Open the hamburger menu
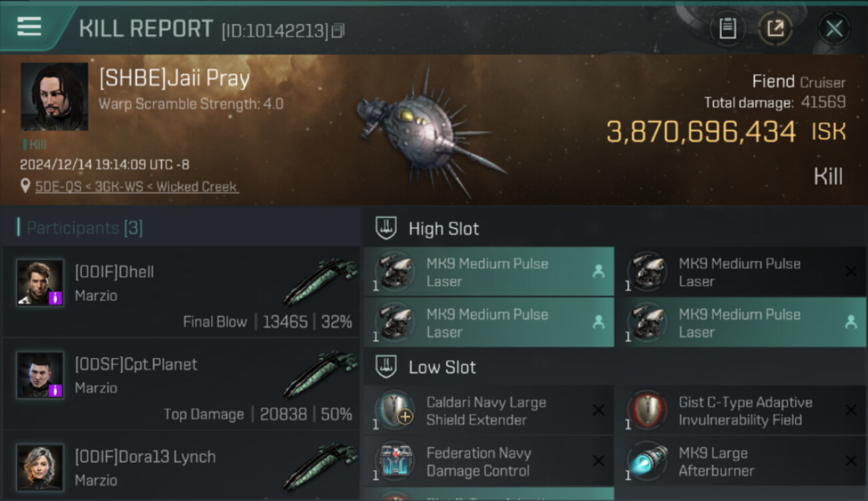Screen dimensions: 868x501 [29, 27]
